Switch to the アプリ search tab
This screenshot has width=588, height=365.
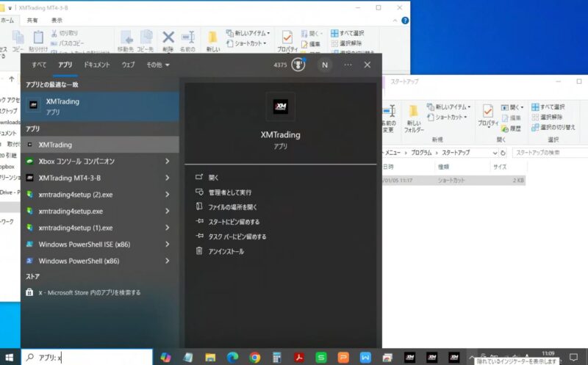point(65,65)
